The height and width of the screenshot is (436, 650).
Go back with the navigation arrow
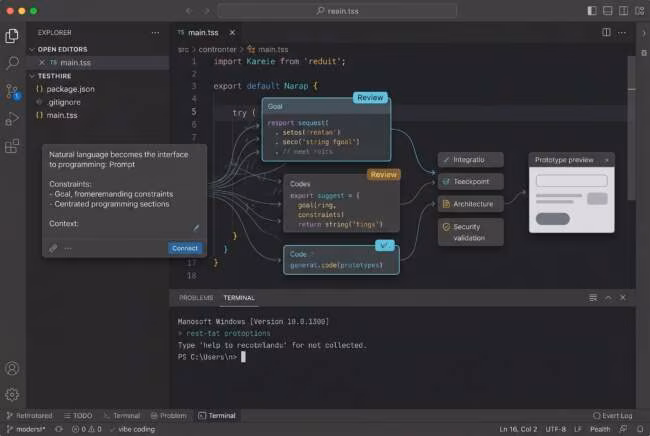point(189,11)
